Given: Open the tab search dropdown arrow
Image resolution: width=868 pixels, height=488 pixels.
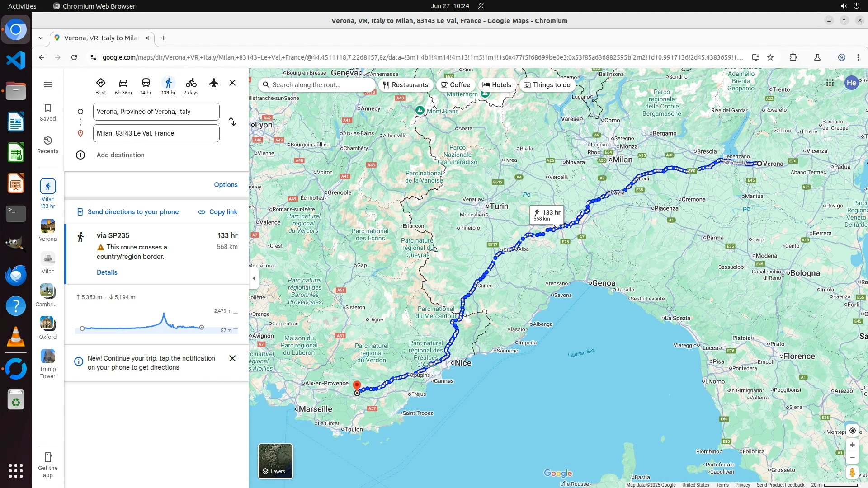Looking at the screenshot, I should click(x=41, y=38).
